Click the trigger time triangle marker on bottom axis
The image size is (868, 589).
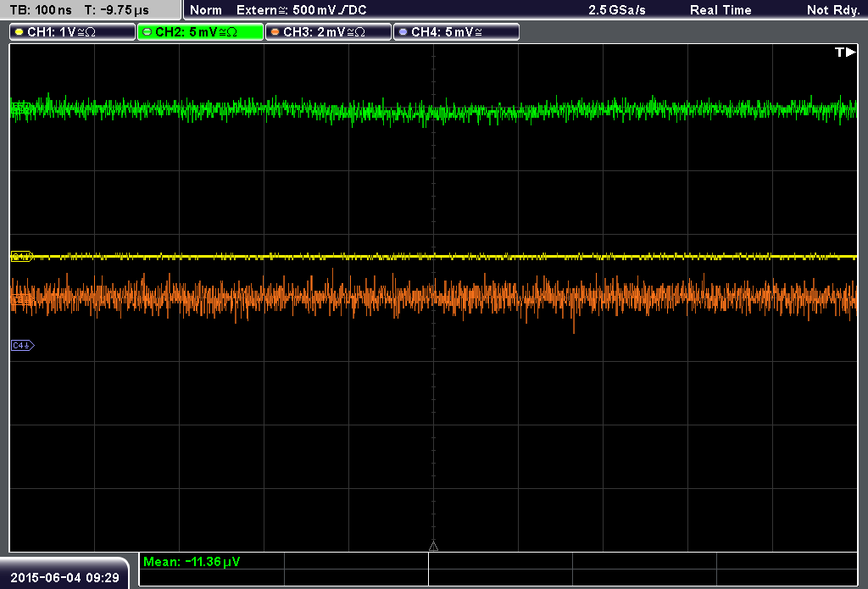(x=433, y=547)
